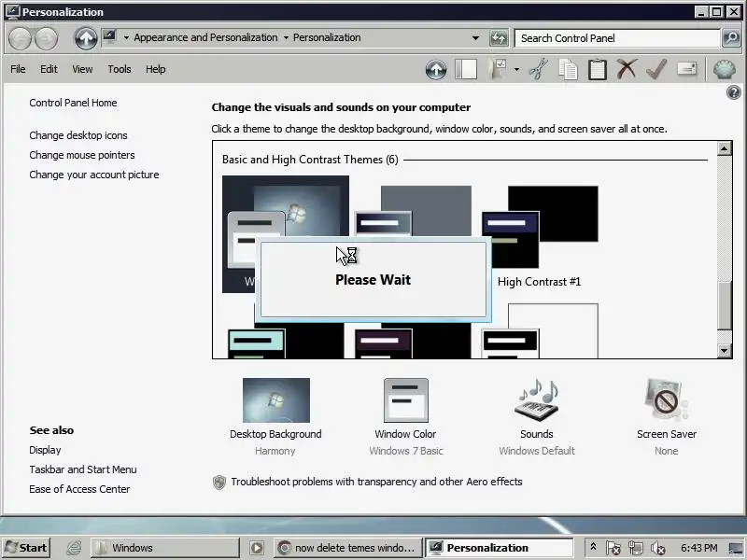Image resolution: width=747 pixels, height=560 pixels.
Task: Click Personalization breadcrumb in address bar
Action: [x=327, y=37]
